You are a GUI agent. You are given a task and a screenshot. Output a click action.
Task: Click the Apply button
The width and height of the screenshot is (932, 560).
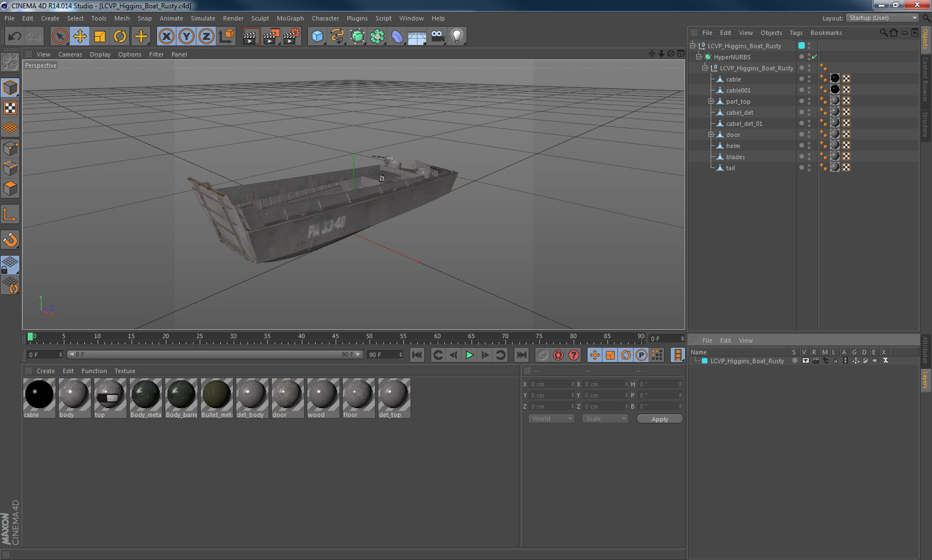click(x=660, y=419)
